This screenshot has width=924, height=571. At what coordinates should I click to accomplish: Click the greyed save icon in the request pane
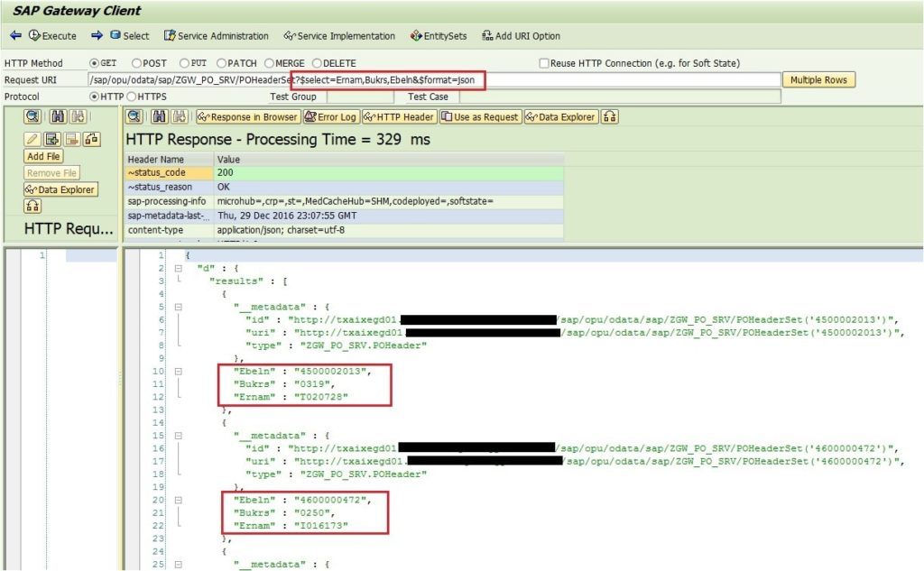tap(72, 139)
